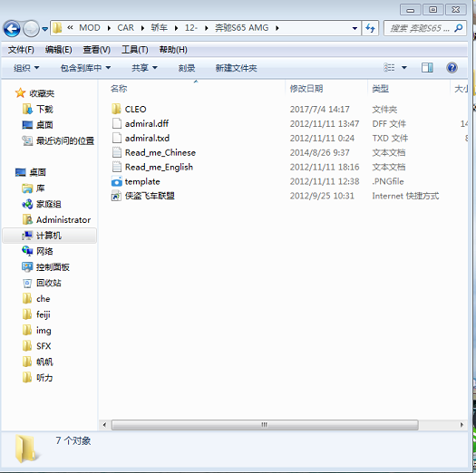Click CAR in the breadcrumb path
476x473 pixels.
[x=125, y=28]
